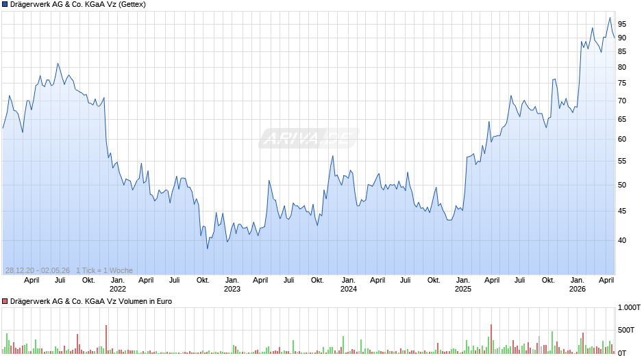
Task: Select the volume title 'Drägerwerk AG & Co. KGaA Vz Volumen in Euro'
Action: [91, 301]
